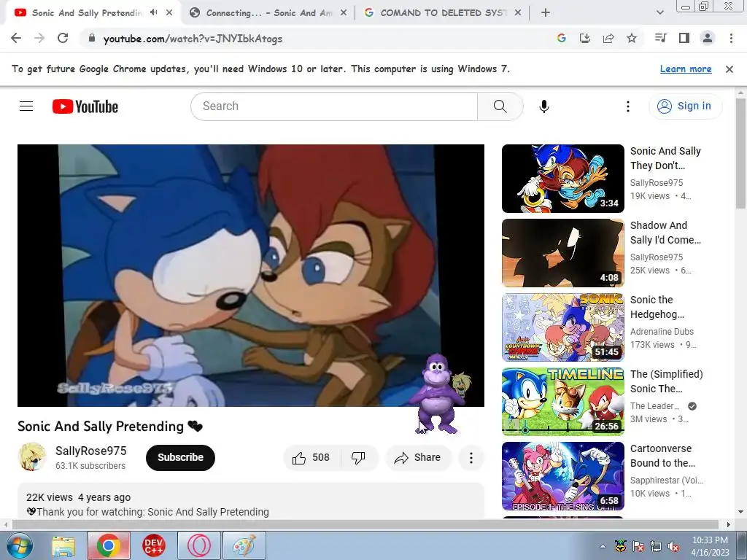Open the SallyRose975 channel name link
The width and height of the screenshot is (747, 560).
pos(91,451)
